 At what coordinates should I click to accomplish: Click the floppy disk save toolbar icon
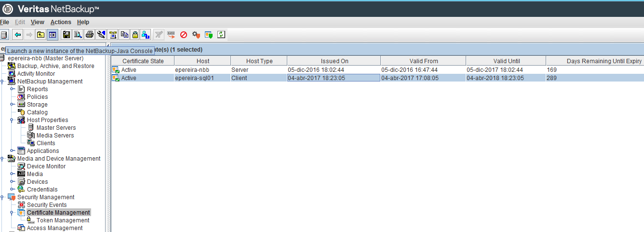(67, 35)
